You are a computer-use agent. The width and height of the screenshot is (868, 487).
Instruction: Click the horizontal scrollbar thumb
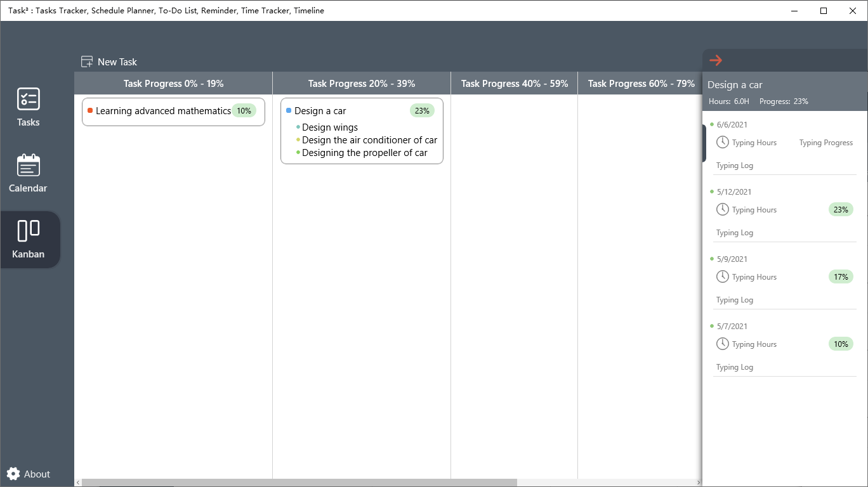[299, 483]
